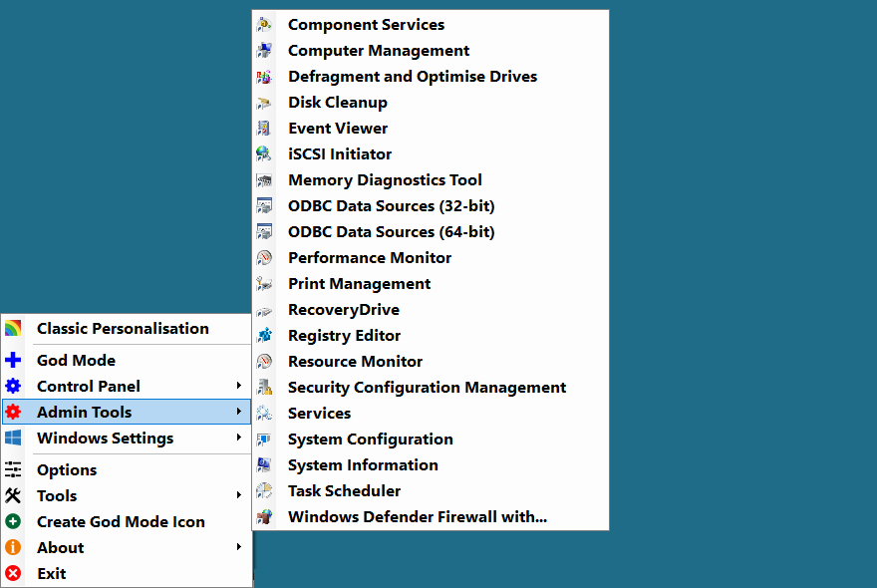
Task: Click the Performance Monitor gauge icon
Action: pos(264,257)
